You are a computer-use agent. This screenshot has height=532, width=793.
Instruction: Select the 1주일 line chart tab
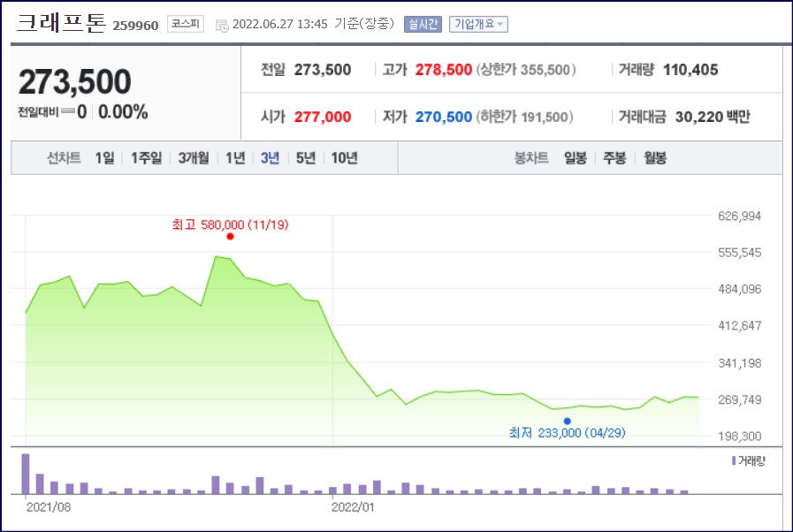pos(147,158)
